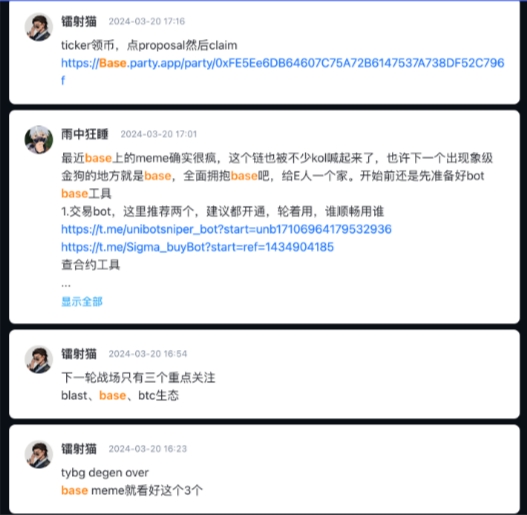
Task: Click timestamp 2024-03-20 16:54
Action: tap(148, 354)
